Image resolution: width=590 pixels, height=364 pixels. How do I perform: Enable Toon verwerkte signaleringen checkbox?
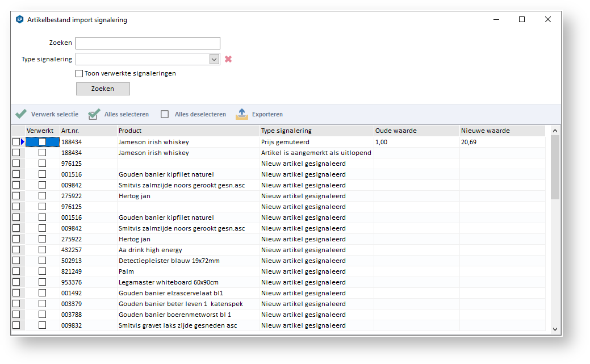(x=79, y=73)
